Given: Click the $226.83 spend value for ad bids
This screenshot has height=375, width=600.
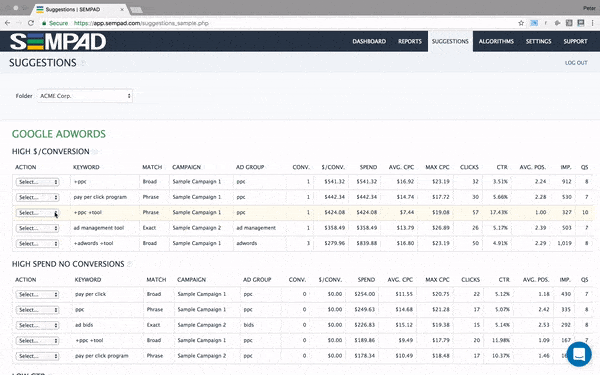Looking at the screenshot, I should (x=365, y=325).
